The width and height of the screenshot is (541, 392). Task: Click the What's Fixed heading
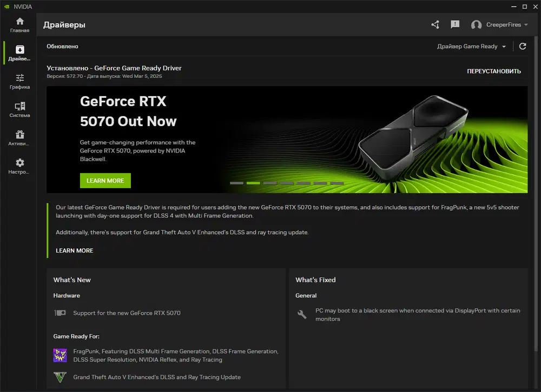pyautogui.click(x=315, y=280)
